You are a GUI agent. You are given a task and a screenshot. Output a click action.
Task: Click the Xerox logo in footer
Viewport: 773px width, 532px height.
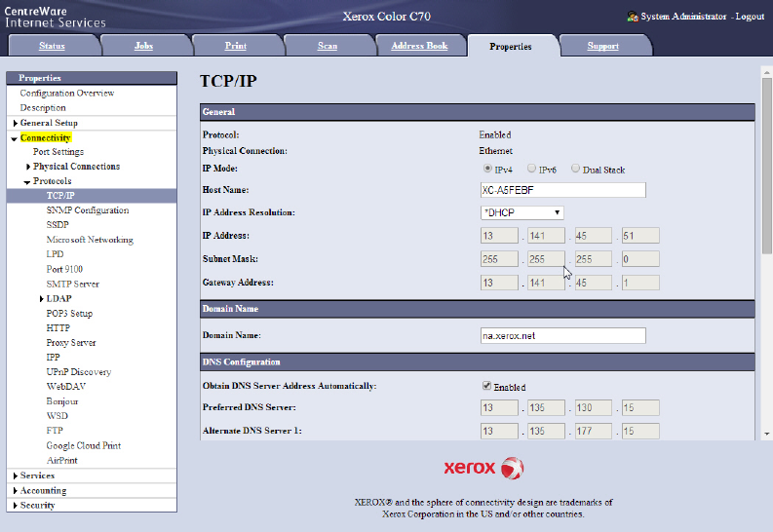tap(484, 468)
